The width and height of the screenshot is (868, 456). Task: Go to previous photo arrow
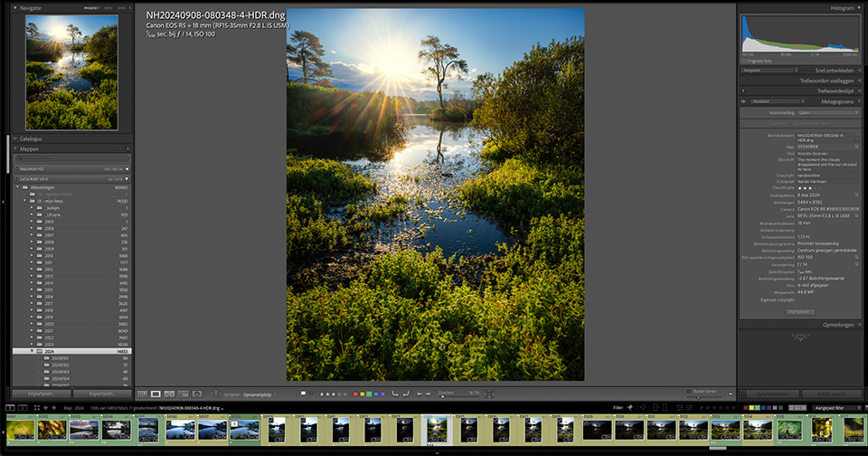click(x=419, y=394)
